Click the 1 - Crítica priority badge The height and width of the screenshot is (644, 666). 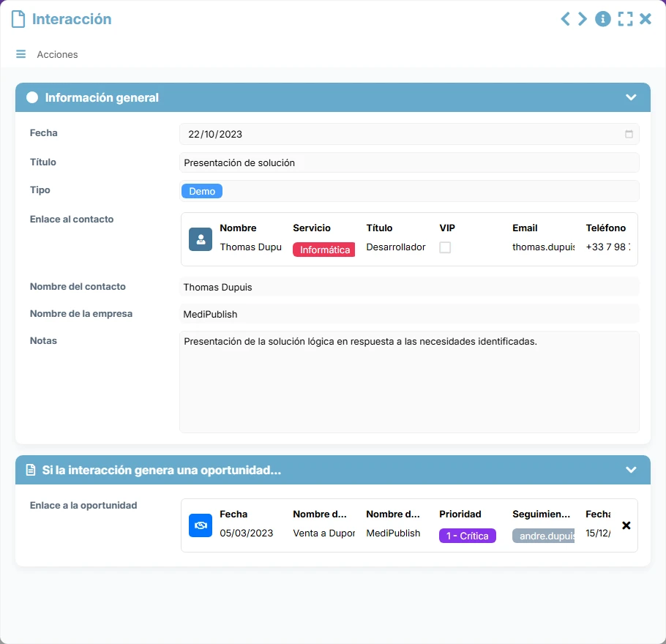tap(467, 536)
